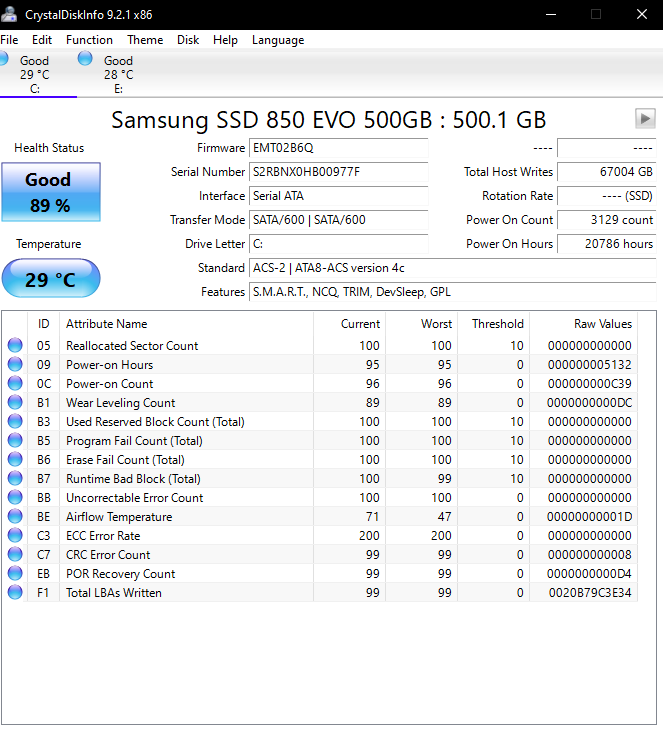Click the Worst column header
This screenshot has height=731, width=663.
pyautogui.click(x=421, y=324)
